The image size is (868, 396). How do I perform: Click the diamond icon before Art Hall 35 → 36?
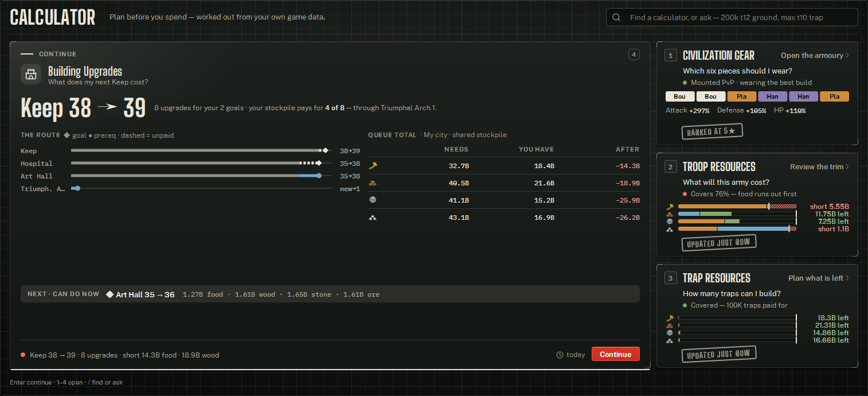(x=110, y=294)
